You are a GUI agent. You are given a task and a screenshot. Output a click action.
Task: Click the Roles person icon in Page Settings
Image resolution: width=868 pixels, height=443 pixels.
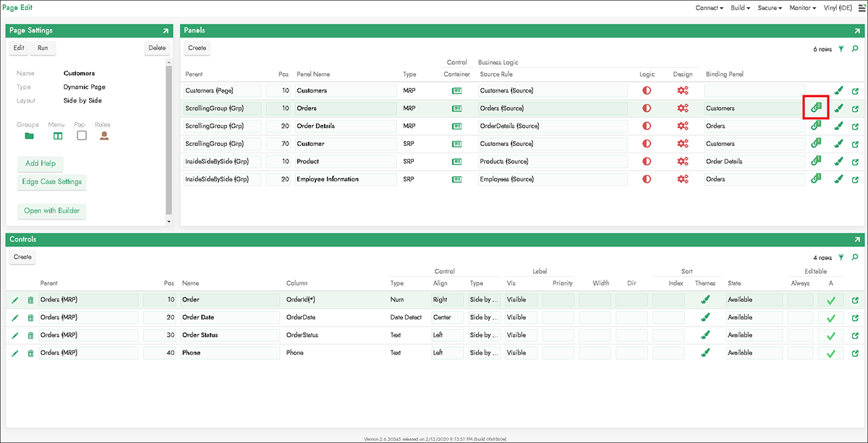click(104, 135)
